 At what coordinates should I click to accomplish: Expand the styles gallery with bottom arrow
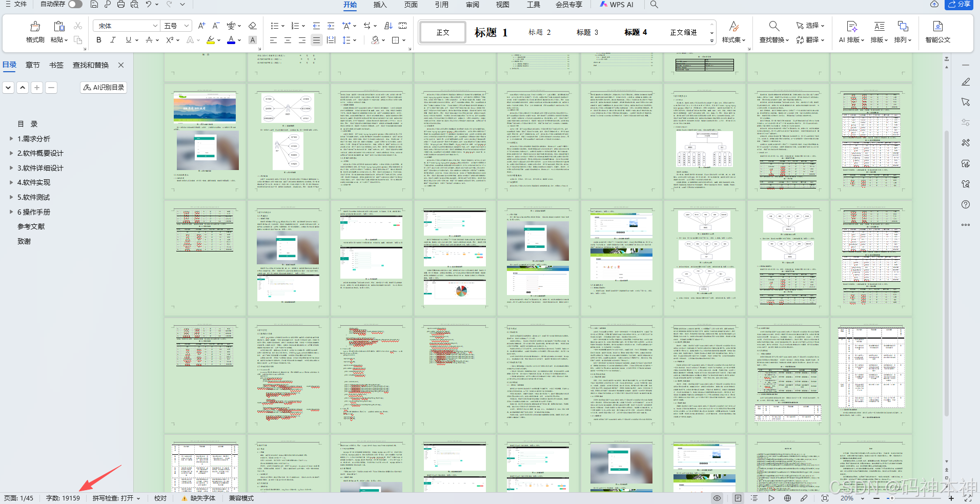click(x=711, y=41)
